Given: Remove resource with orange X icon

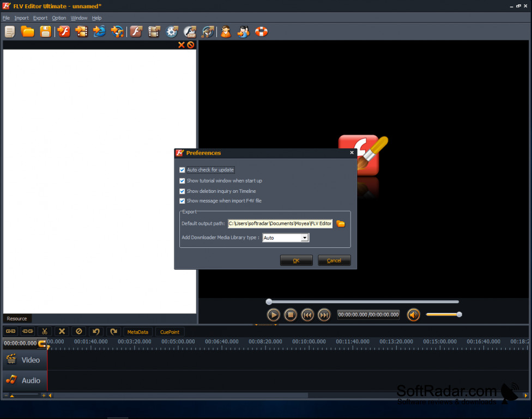Looking at the screenshot, I should 181,45.
